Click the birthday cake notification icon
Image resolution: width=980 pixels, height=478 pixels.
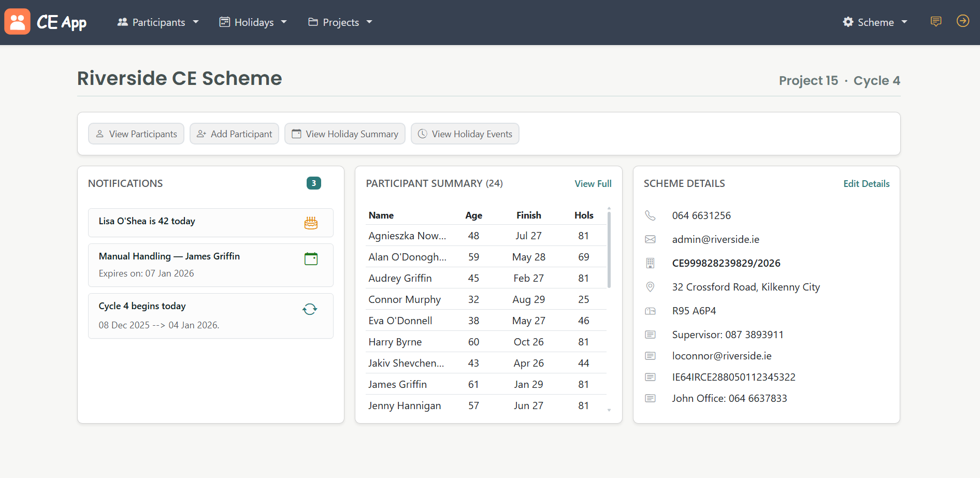click(311, 223)
